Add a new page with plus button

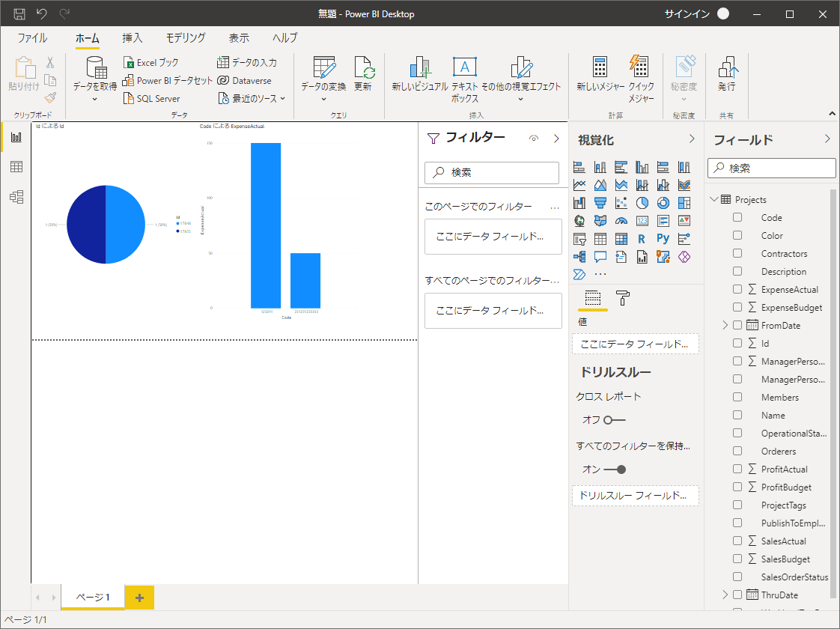(x=139, y=597)
